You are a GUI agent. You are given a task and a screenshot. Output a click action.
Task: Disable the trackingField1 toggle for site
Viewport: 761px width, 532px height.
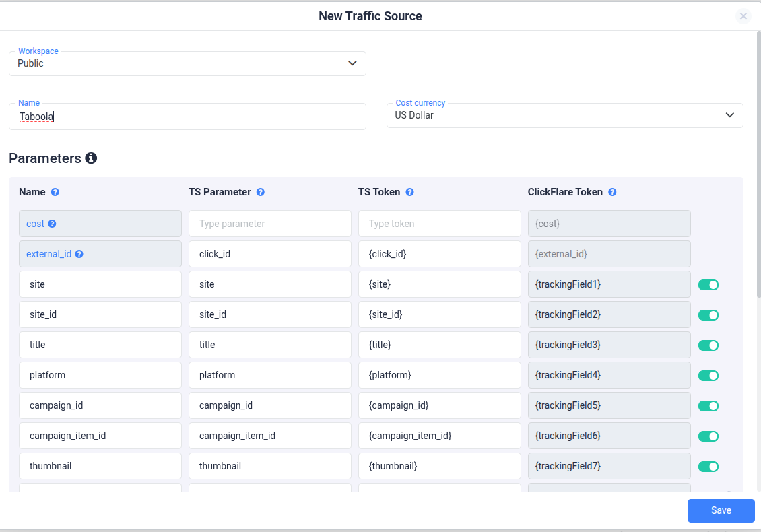[708, 284]
